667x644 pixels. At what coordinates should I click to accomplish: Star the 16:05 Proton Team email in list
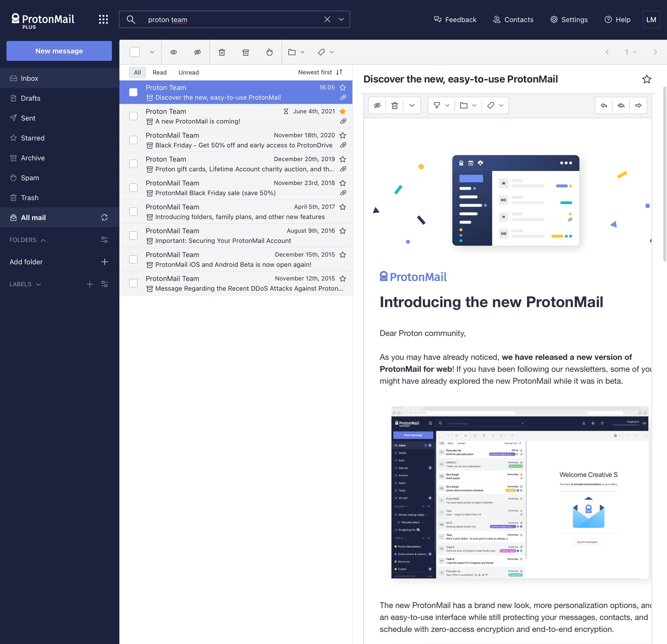(x=343, y=87)
